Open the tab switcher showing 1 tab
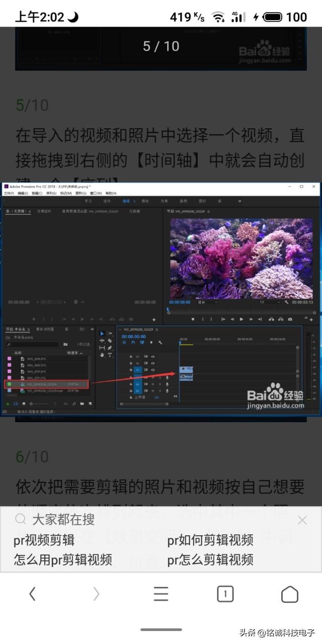Viewport: 322px width, 644px height. click(x=225, y=594)
